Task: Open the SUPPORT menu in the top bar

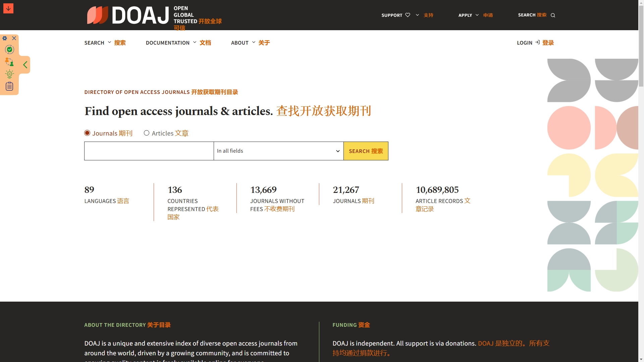Action: (x=407, y=15)
